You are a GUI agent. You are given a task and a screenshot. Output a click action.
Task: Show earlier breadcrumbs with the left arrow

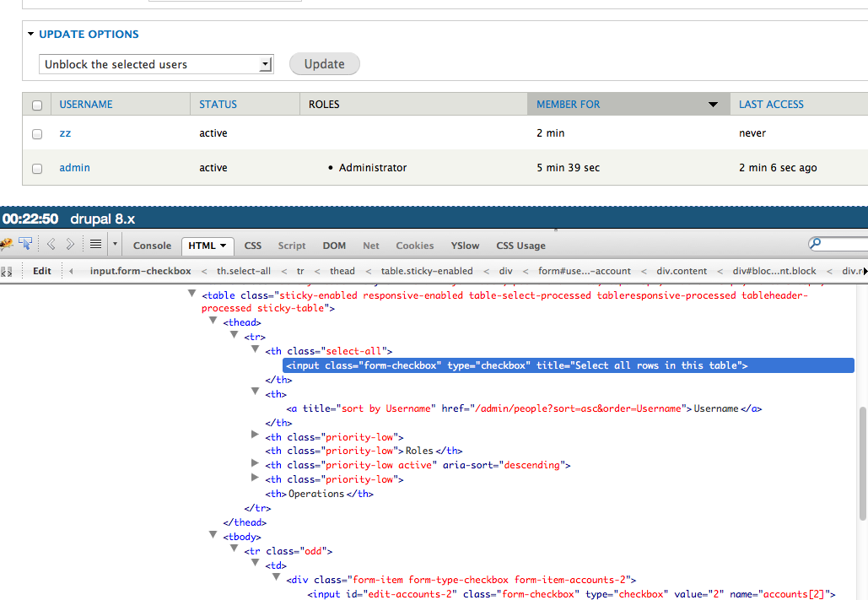[x=71, y=272]
